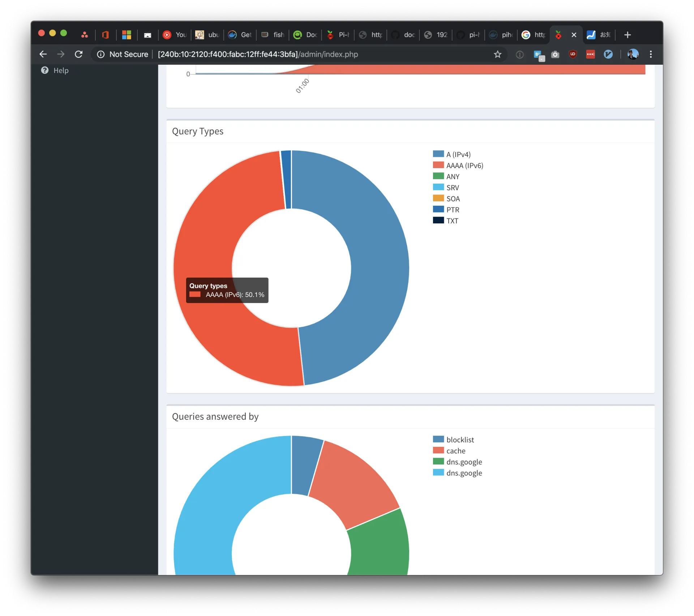Bookmark this page with star icon
This screenshot has width=694, height=616.
point(497,54)
